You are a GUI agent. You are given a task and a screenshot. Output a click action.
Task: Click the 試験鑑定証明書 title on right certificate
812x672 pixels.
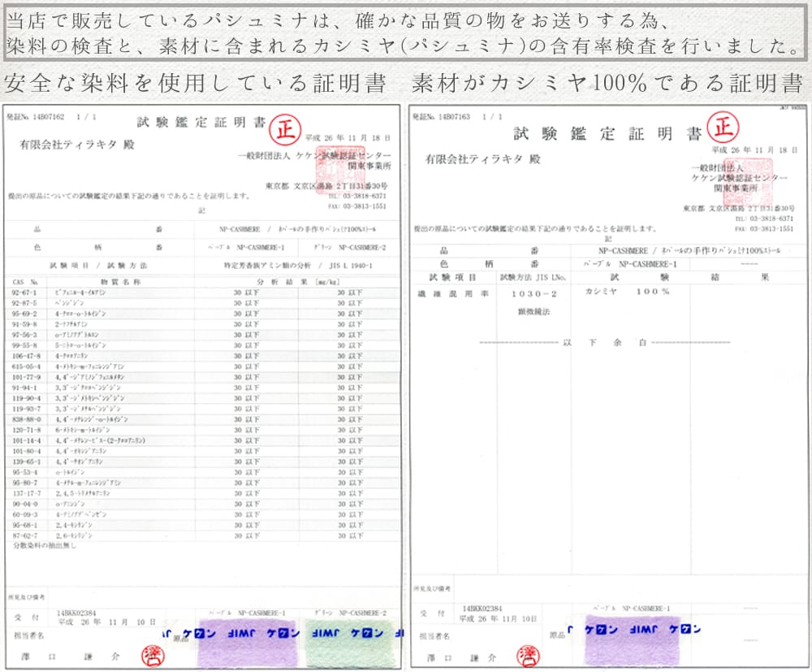607,134
